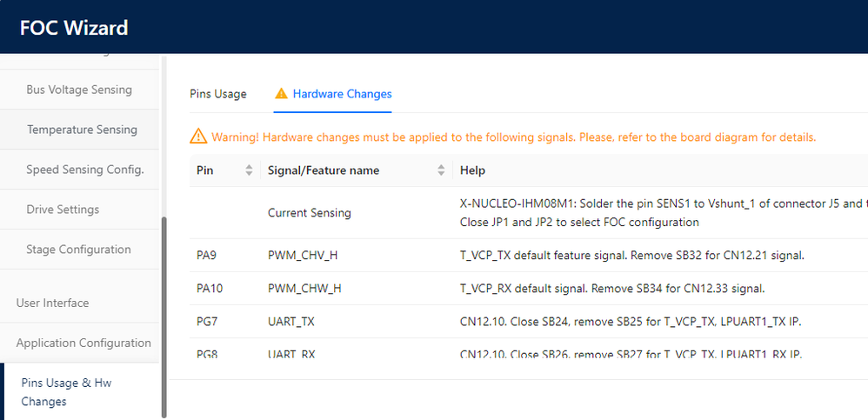Select the PA9 pin row cell
This screenshot has width=868, height=420.
[x=207, y=255]
